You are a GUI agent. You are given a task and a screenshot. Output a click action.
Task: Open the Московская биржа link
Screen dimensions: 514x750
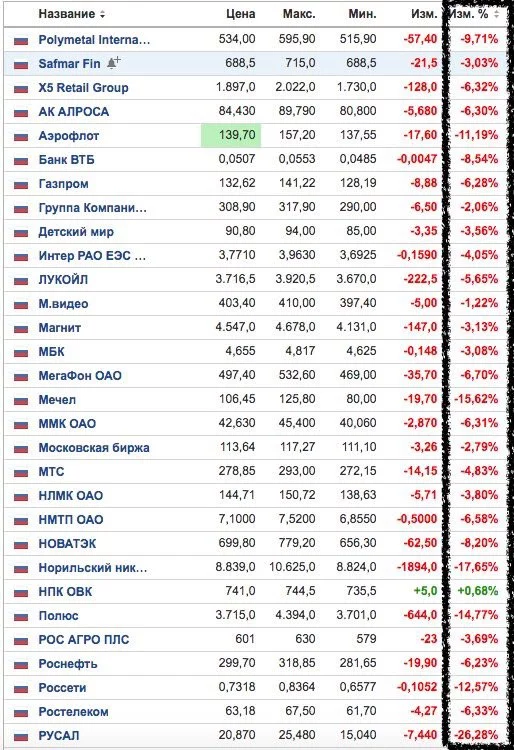tap(94, 448)
